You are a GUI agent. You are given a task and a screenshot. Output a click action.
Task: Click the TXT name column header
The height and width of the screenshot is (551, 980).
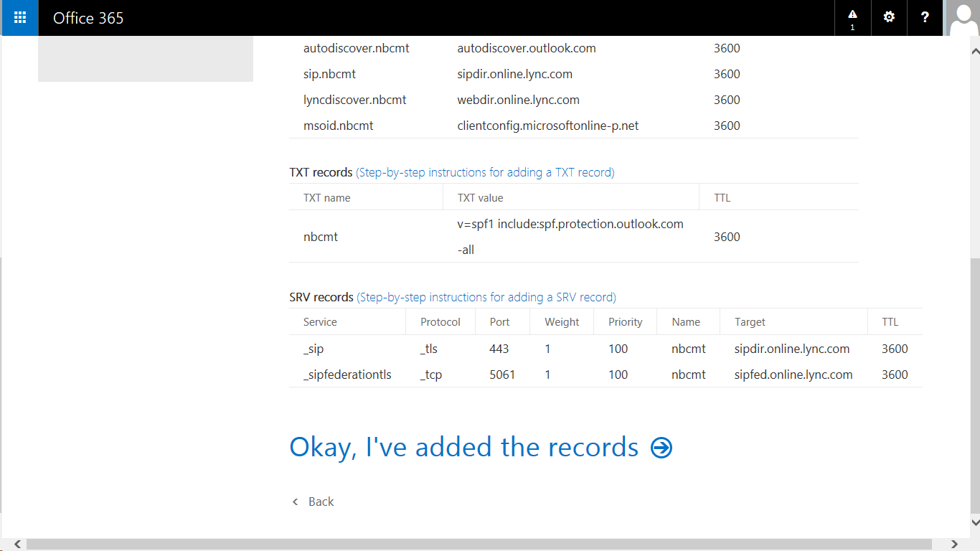[x=327, y=197]
